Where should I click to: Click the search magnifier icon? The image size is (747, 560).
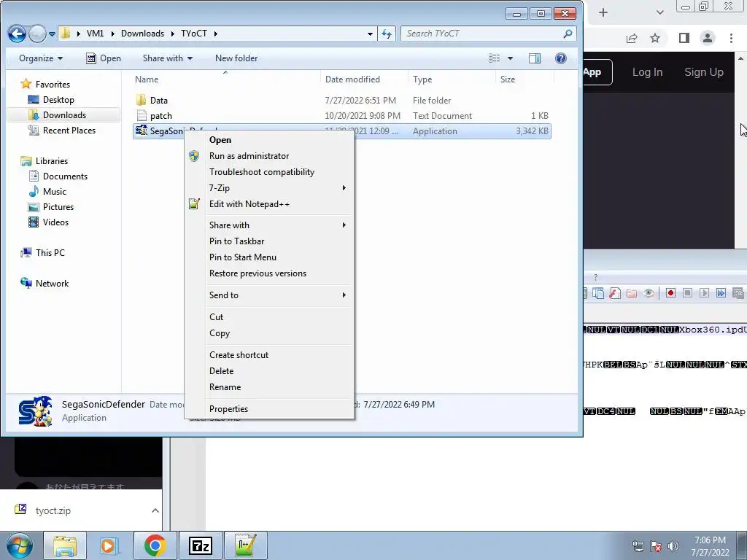(x=568, y=34)
